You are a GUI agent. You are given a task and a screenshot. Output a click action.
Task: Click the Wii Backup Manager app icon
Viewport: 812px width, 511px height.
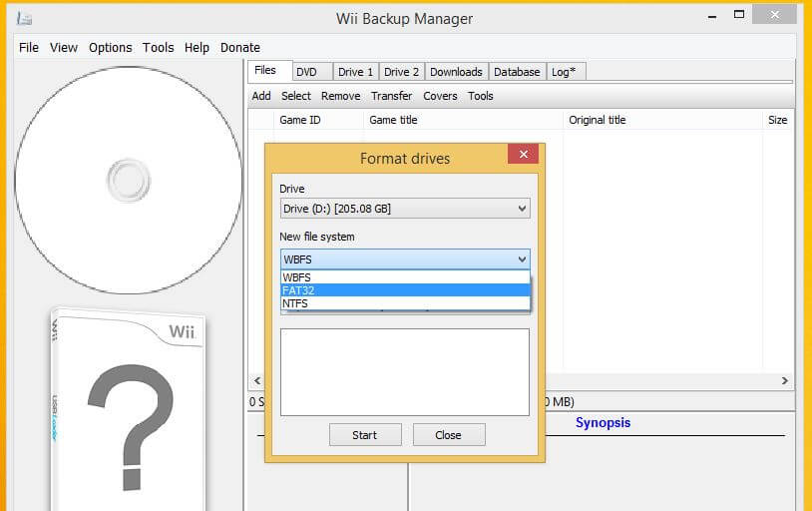click(24, 19)
